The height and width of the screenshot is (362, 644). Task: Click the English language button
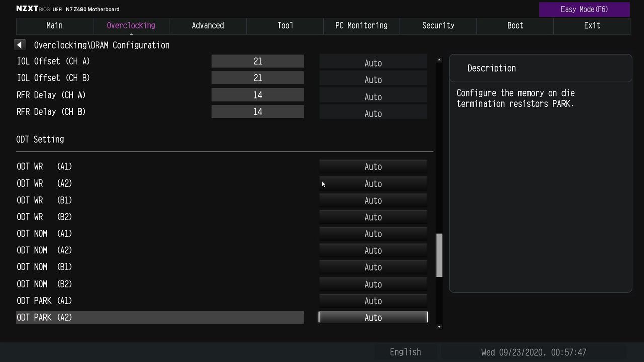tap(406, 352)
